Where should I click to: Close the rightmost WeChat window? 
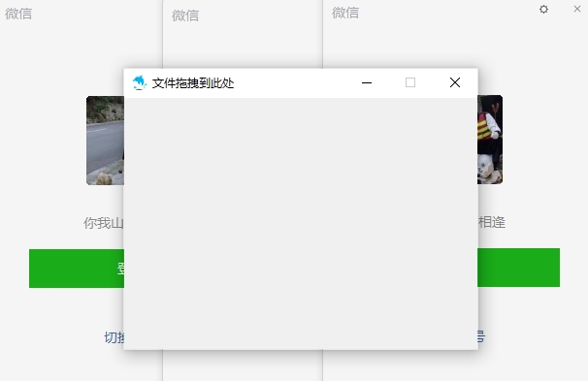[x=577, y=9]
